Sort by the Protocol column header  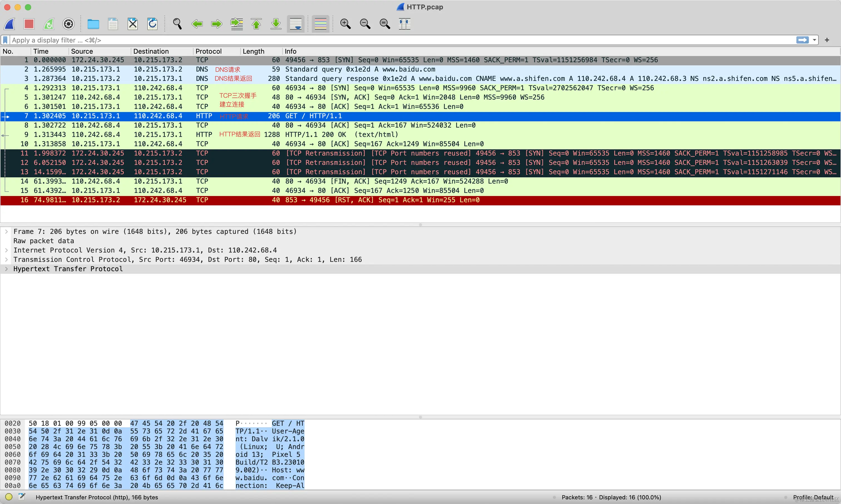point(208,51)
